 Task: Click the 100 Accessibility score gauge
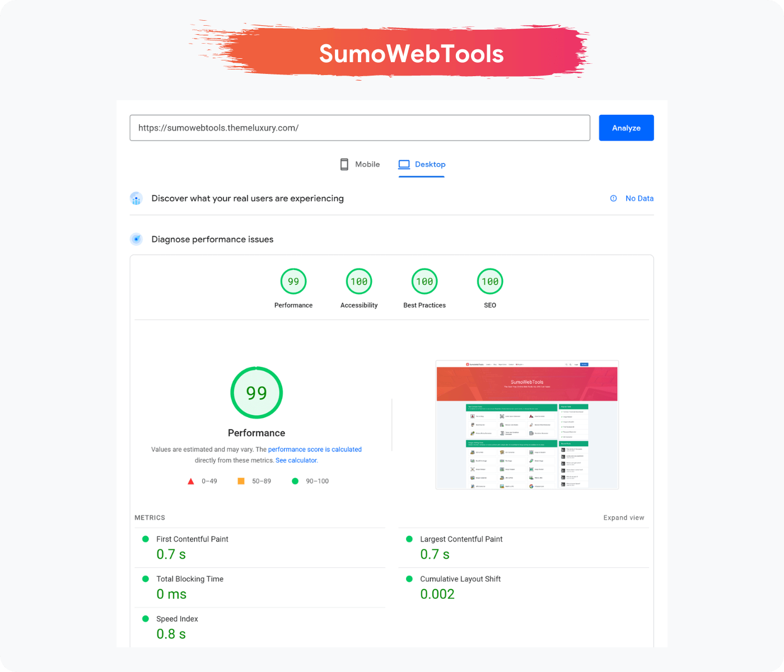359,282
